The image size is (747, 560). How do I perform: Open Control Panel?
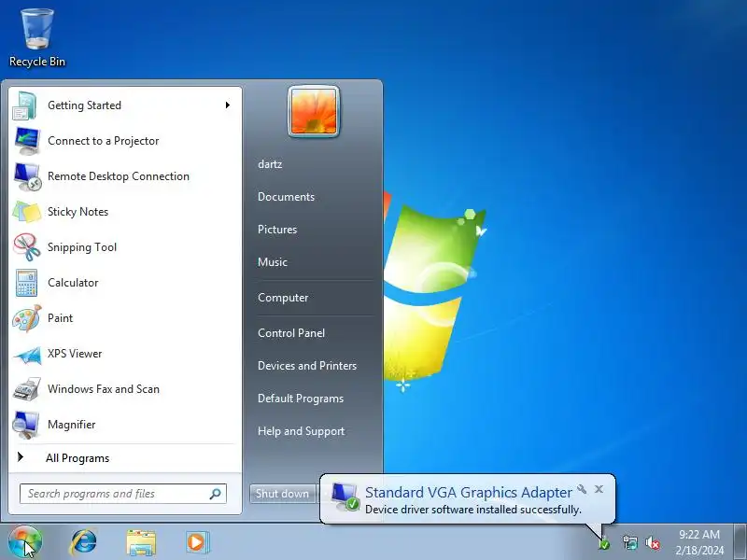291,333
